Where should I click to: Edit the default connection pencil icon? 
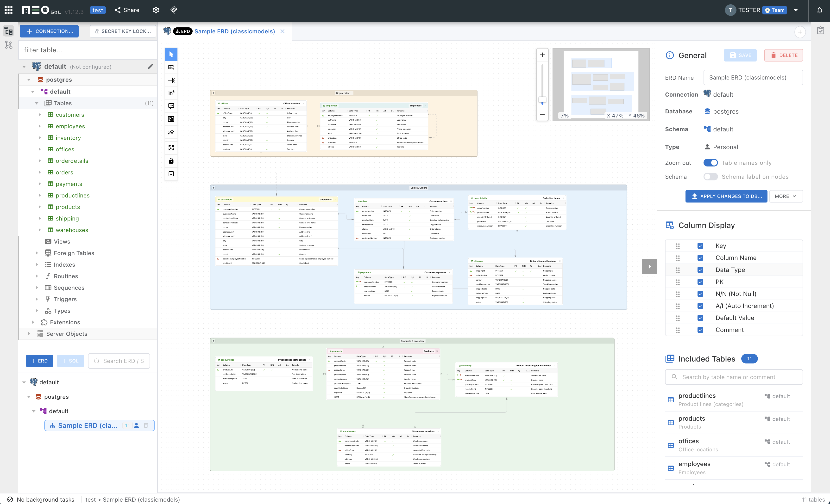coord(151,66)
